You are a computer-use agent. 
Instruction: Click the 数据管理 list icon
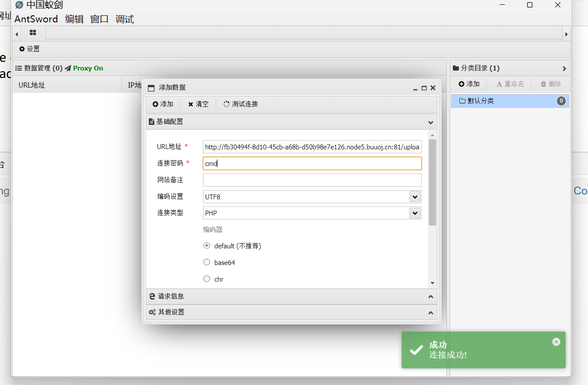tap(19, 68)
